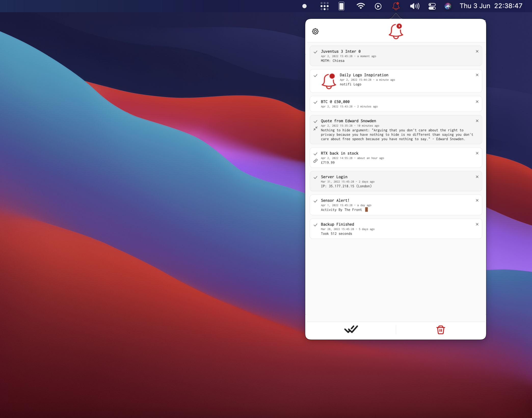Open date and time menu bar item
Viewport: 532px width, 418px height.
(x=491, y=6)
